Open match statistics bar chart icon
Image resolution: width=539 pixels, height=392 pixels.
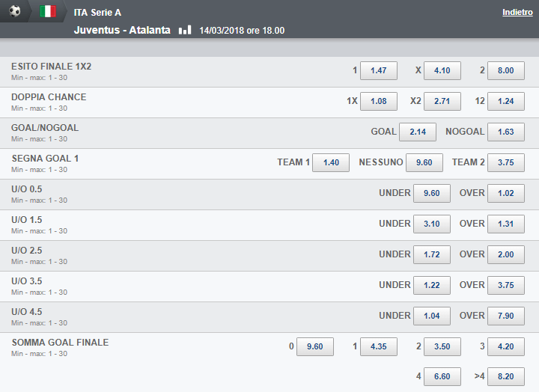pos(185,29)
